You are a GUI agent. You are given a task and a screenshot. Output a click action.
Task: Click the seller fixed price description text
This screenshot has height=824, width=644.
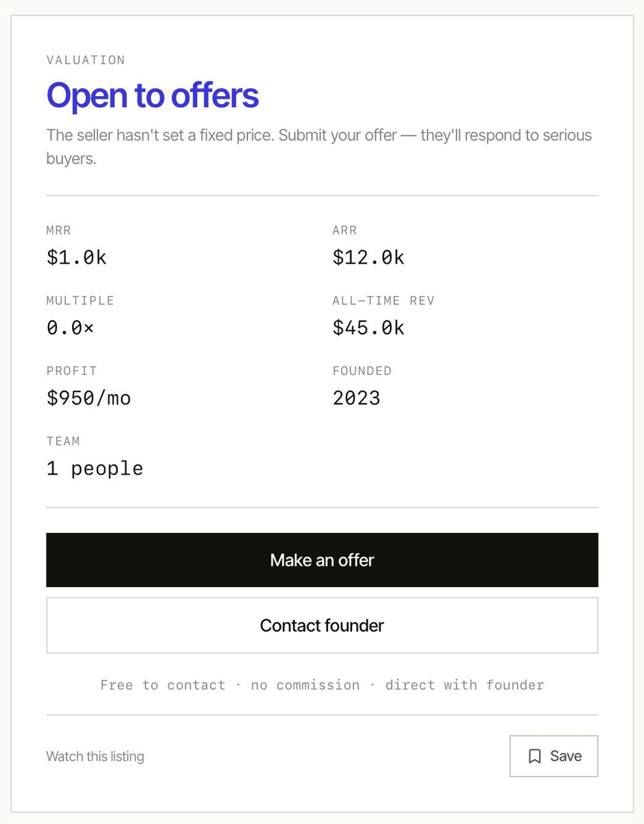point(319,147)
